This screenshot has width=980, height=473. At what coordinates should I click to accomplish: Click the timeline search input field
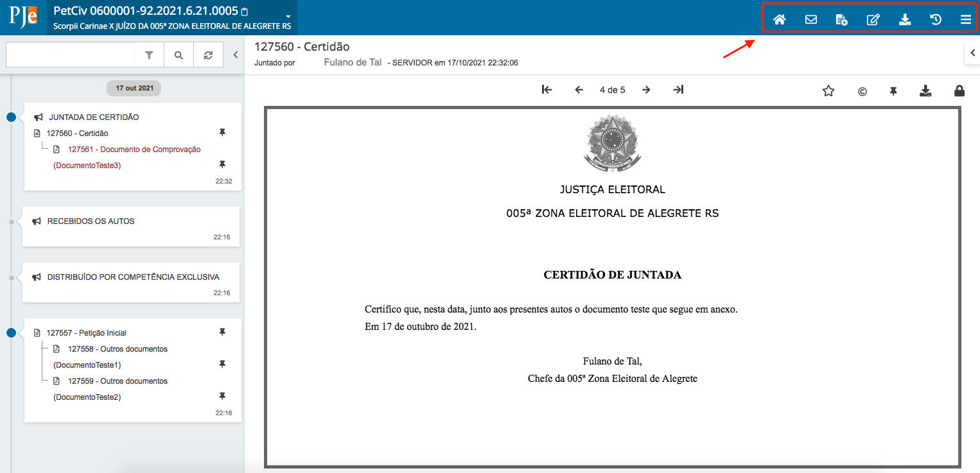70,55
